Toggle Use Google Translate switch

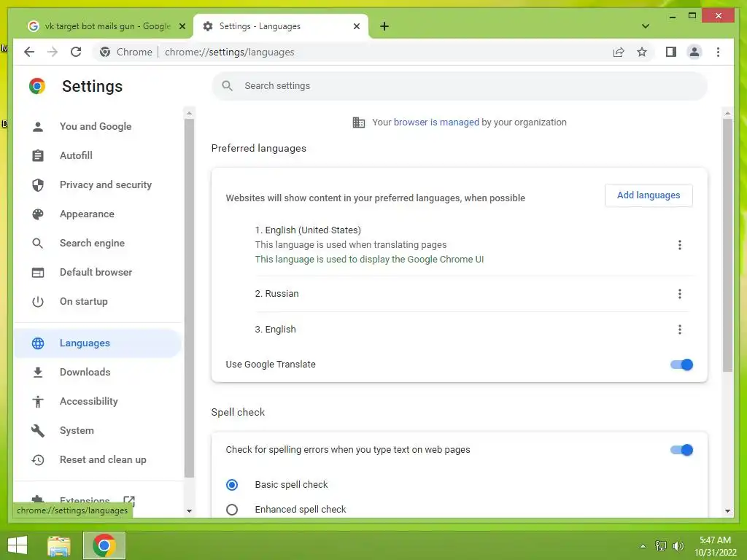click(681, 365)
